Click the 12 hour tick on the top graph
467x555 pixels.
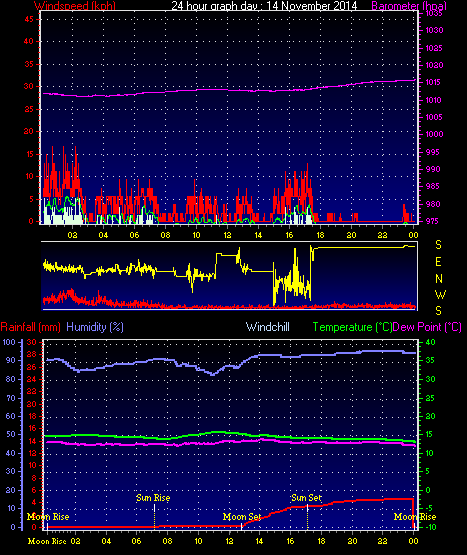(x=227, y=235)
